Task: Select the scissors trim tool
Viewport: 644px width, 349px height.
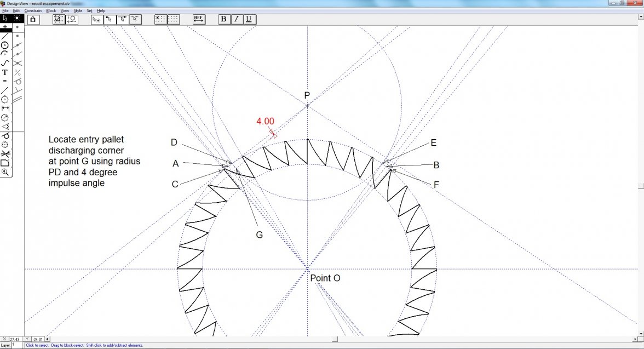Action: [x=5, y=154]
